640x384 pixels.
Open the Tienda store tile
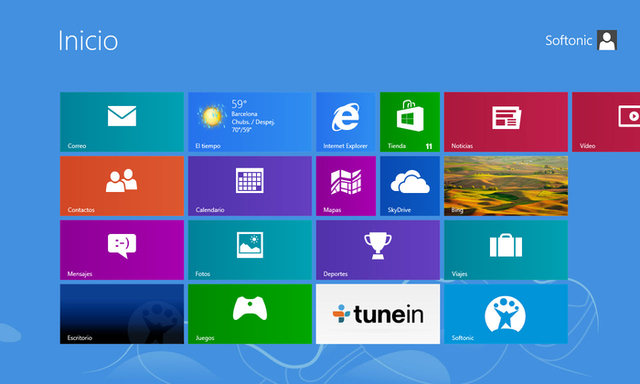coord(410,122)
